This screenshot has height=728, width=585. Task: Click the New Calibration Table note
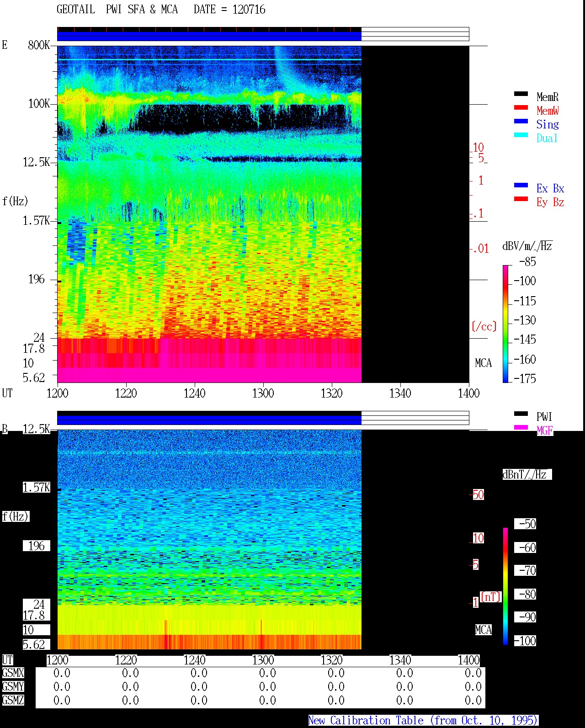(x=423, y=721)
